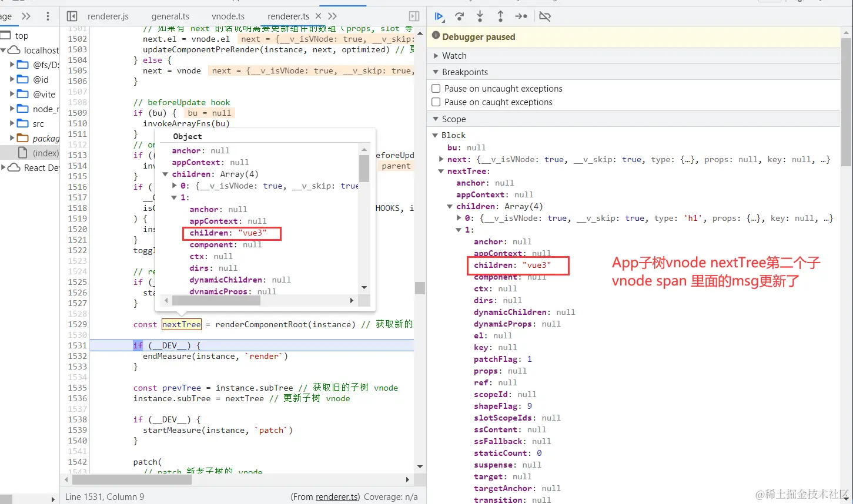
Task: Click Line 1531, Column 9 status
Action: tap(105, 497)
